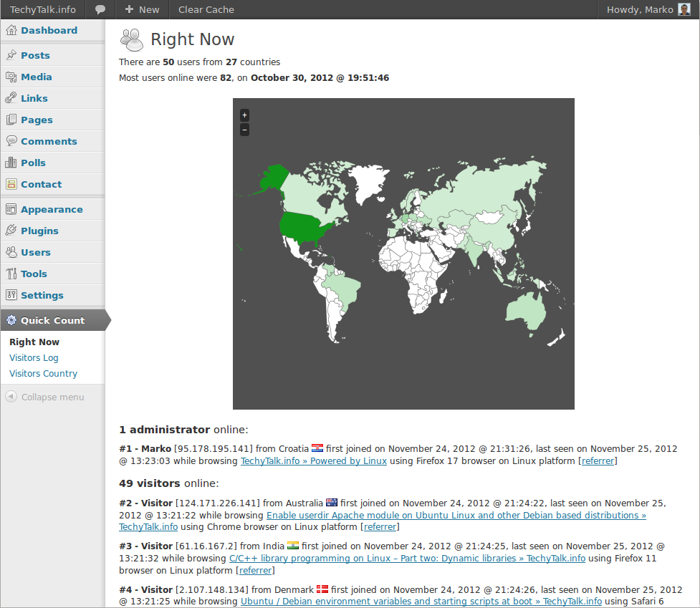Click the Polls chart icon
The width and height of the screenshot is (700, 608).
pos(11,163)
